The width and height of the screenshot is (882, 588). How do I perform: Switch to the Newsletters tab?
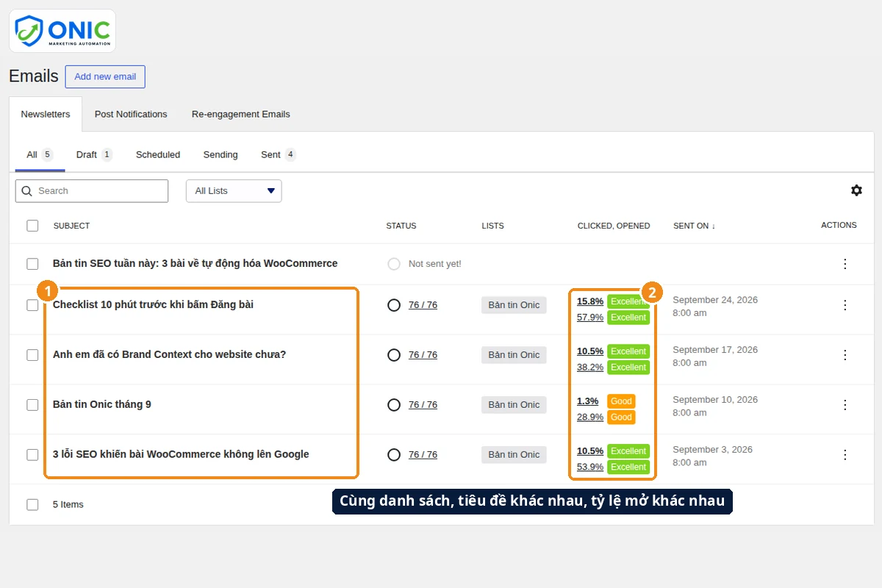point(46,115)
